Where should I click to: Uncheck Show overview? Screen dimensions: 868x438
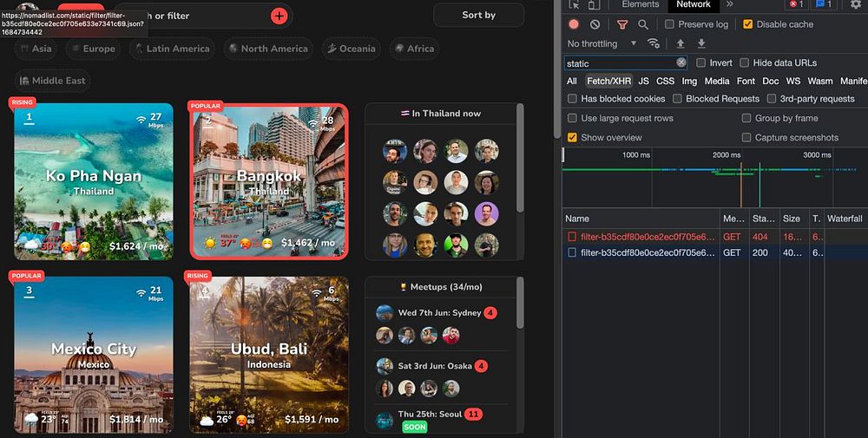click(572, 138)
